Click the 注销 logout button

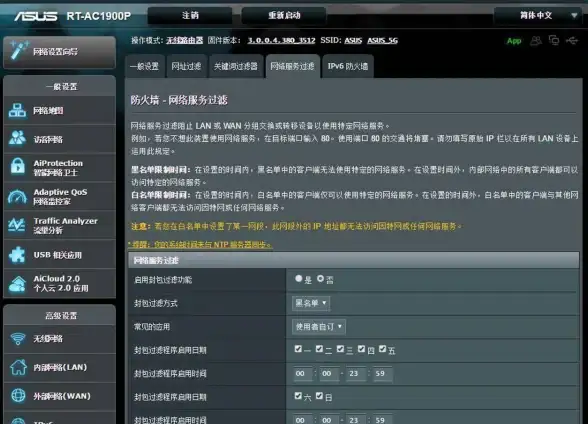[x=190, y=16]
